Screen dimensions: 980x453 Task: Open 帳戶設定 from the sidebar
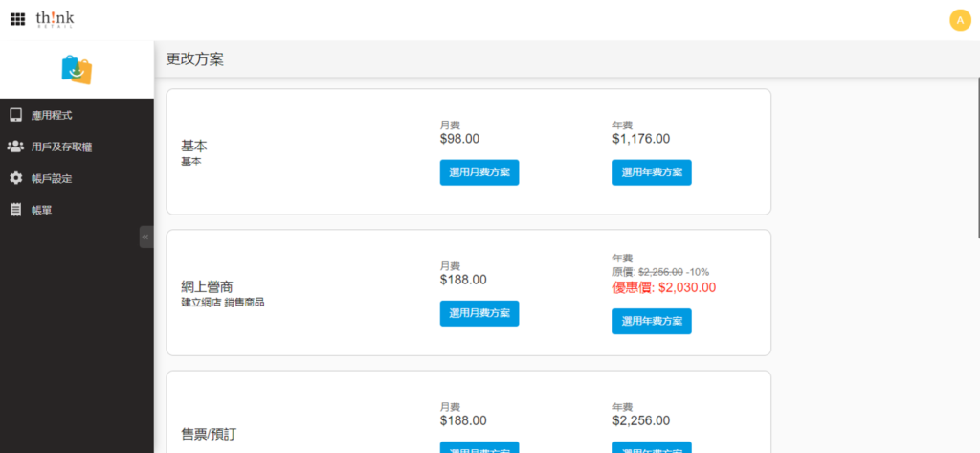coord(52,178)
